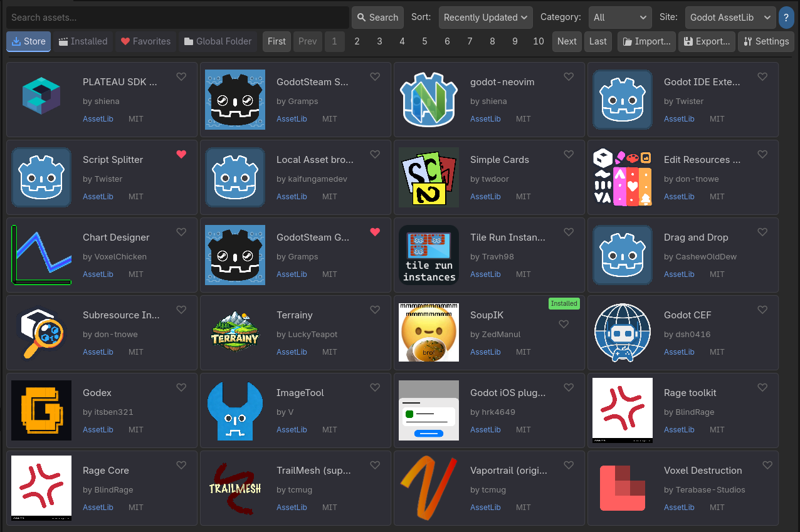The width and height of the screenshot is (800, 532).
Task: Open the Local Asset bro... icon
Action: pos(235,177)
